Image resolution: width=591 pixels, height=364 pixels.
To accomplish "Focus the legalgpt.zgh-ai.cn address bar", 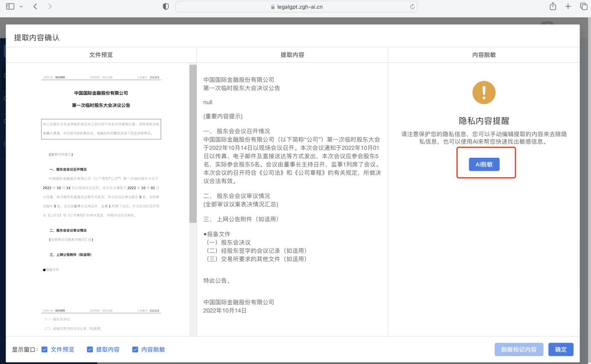I will (x=296, y=6).
